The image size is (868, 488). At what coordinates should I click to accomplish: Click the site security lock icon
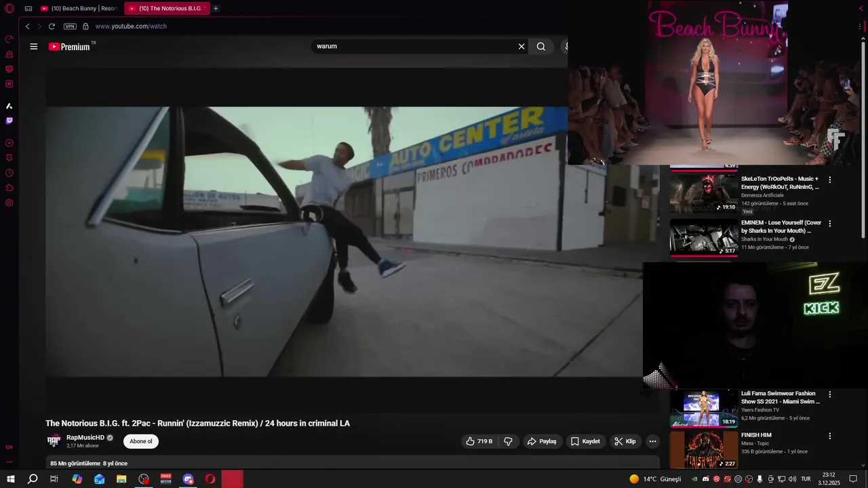(85, 26)
